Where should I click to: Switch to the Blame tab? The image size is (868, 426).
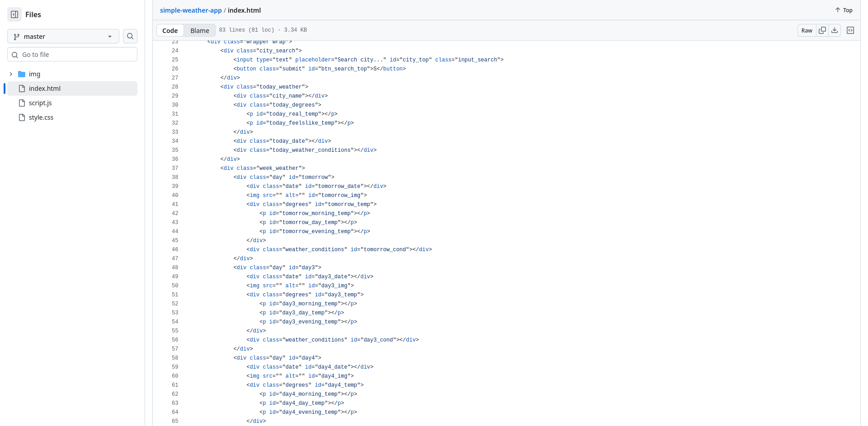199,30
